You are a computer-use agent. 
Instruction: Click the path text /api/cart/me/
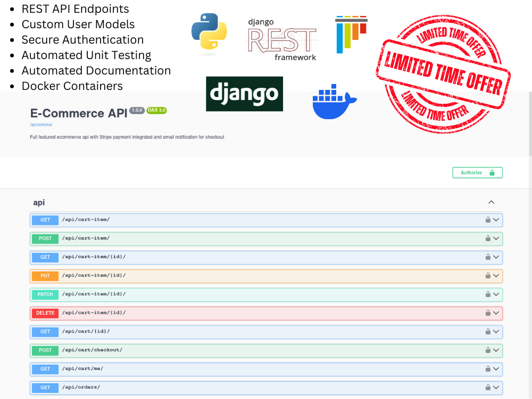82,369
